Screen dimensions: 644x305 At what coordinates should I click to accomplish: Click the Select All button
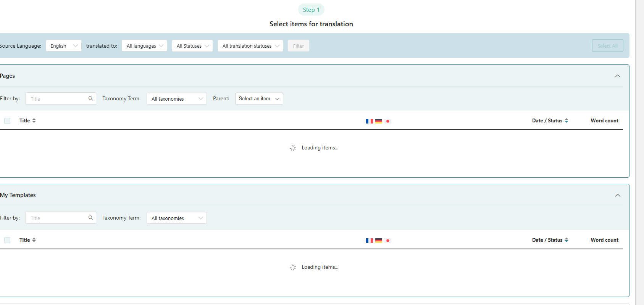pyautogui.click(x=607, y=46)
